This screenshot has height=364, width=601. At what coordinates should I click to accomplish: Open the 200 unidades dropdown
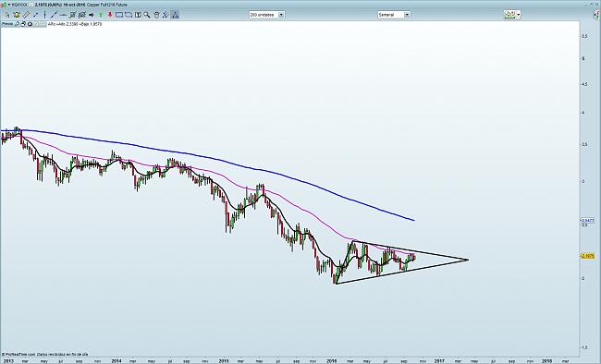click(281, 15)
